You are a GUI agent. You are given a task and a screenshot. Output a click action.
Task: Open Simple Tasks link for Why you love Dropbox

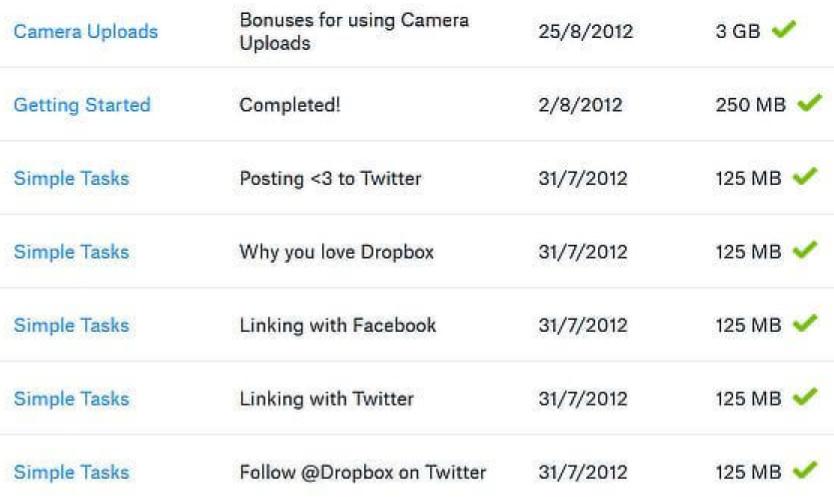pyautogui.click(x=71, y=252)
